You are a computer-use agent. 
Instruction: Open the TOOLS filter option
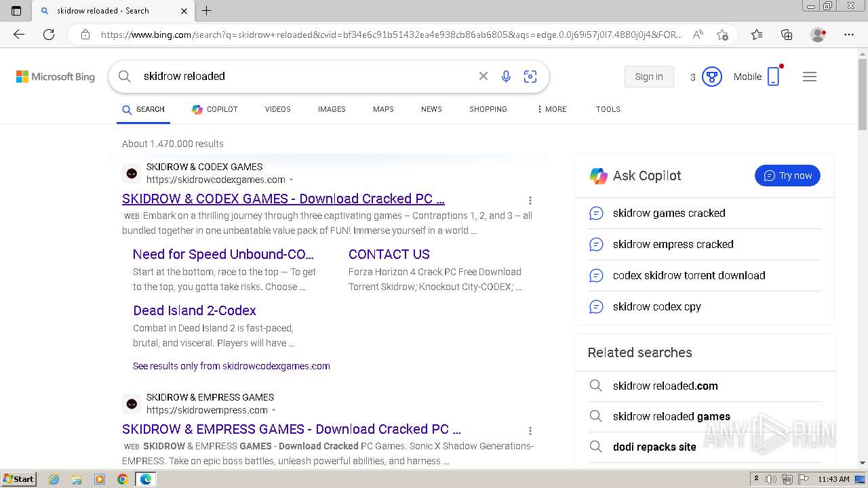pos(608,109)
